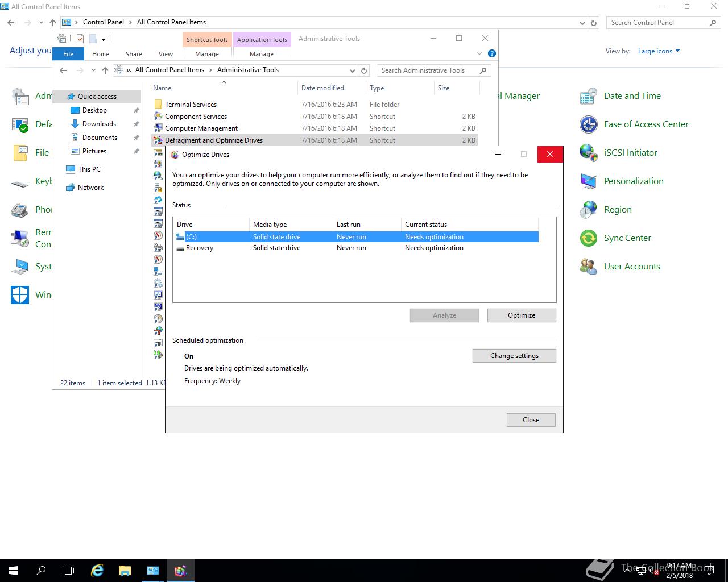Expand the Administrative Tools ribbon

(479, 53)
